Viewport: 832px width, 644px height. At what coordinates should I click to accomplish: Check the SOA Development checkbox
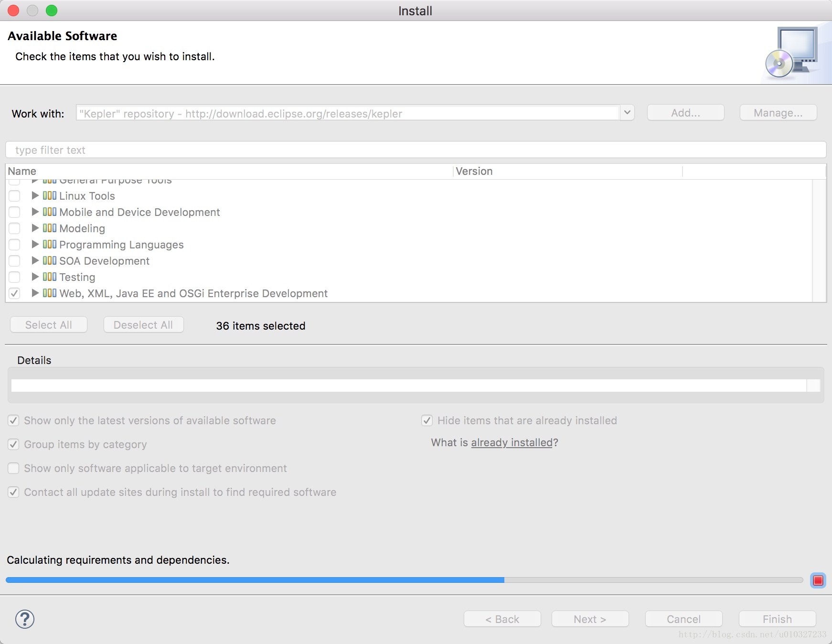[x=14, y=261]
